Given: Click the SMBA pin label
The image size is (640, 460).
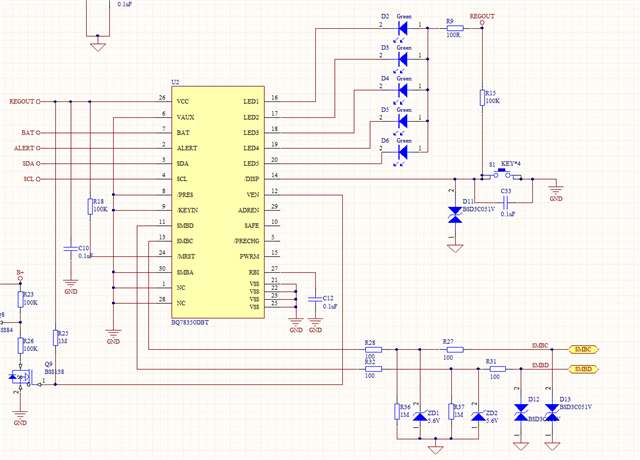Looking at the screenshot, I should tap(185, 273).
